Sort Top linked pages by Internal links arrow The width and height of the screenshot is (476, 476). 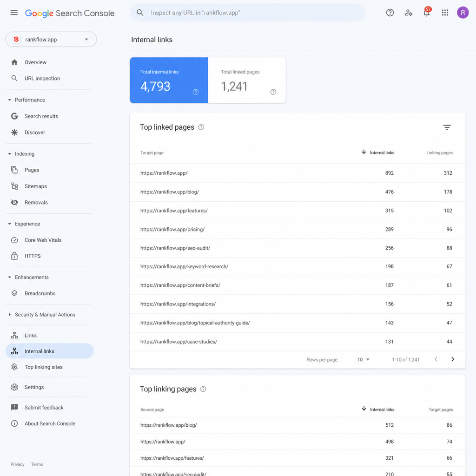coord(364,152)
